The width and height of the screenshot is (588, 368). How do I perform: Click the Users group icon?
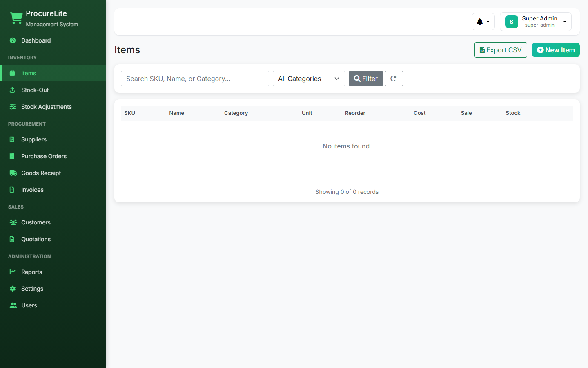tap(13, 305)
